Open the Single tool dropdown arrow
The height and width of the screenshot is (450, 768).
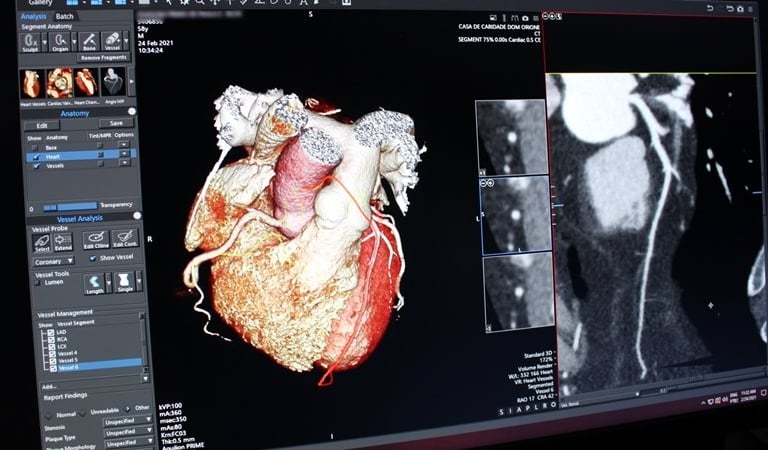click(139, 282)
